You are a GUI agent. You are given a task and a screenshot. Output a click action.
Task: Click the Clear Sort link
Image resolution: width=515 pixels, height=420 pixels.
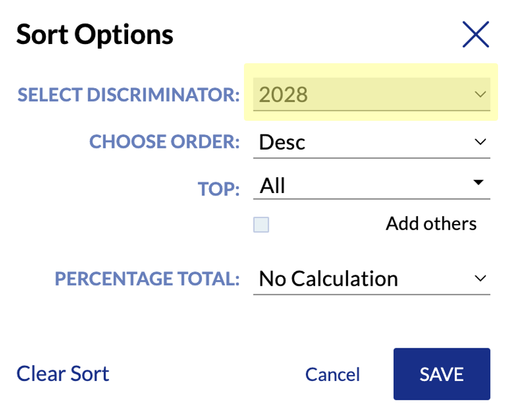click(x=63, y=374)
